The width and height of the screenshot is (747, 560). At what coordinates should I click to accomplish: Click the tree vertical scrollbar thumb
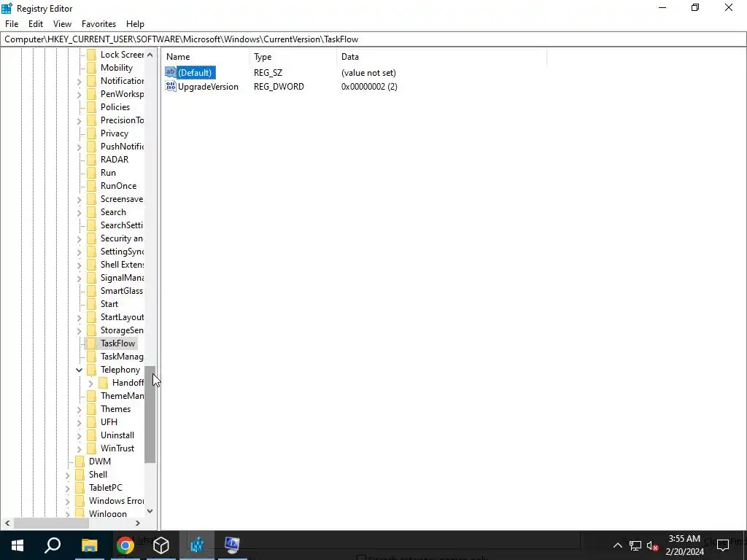pyautogui.click(x=150, y=414)
